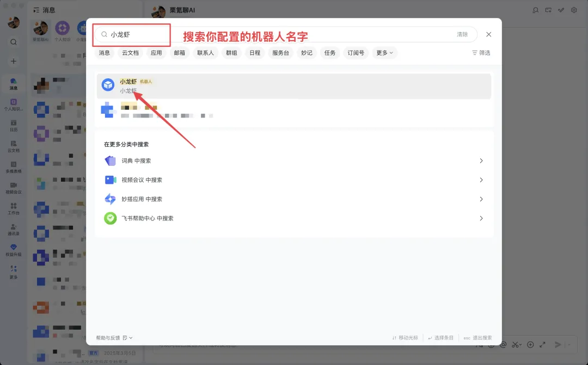The width and height of the screenshot is (588, 365).
Task: Open 日历 in the left sidebar
Action: [x=14, y=126]
